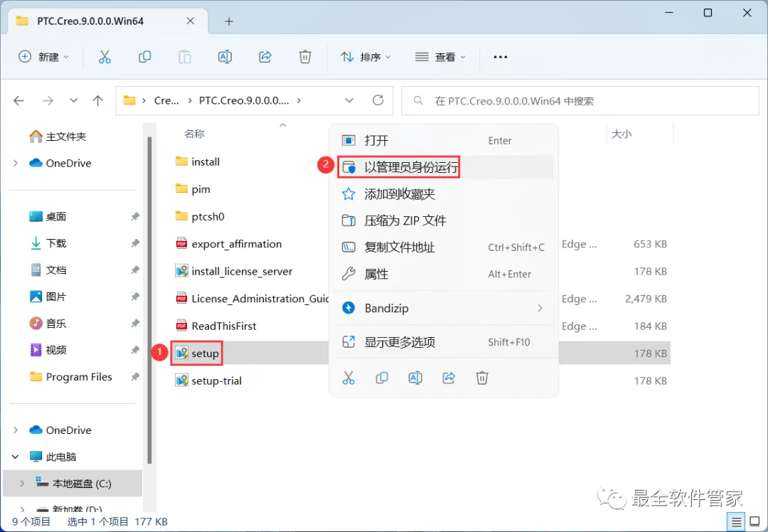Open 视频 in the sidebar
Viewport: 768px width, 532px height.
point(48,350)
